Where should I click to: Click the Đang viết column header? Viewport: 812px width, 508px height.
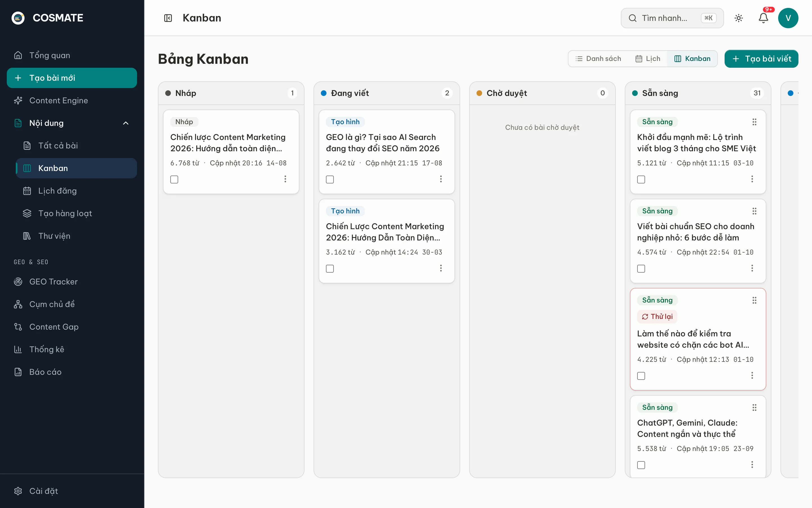[387, 93]
